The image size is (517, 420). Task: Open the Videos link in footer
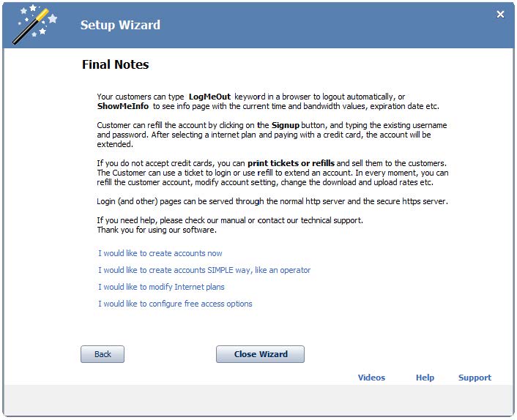[x=371, y=378]
